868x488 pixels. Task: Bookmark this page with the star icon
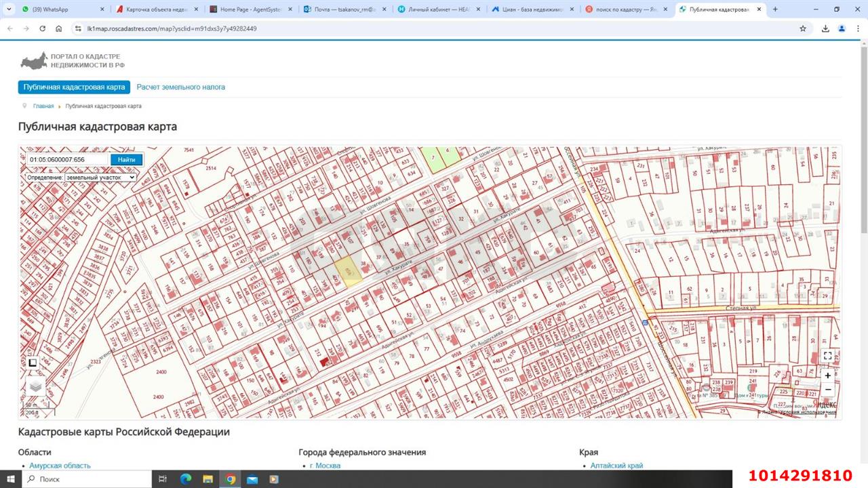click(x=803, y=28)
